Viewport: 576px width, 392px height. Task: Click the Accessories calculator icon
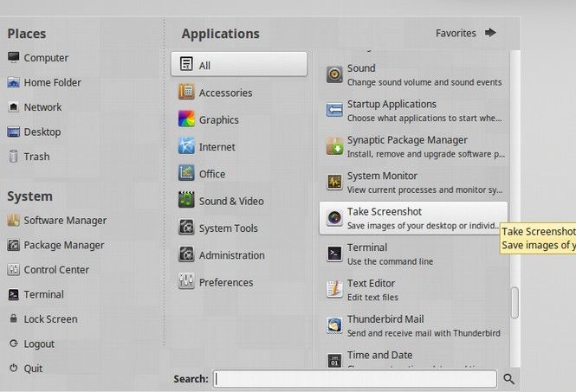(186, 92)
